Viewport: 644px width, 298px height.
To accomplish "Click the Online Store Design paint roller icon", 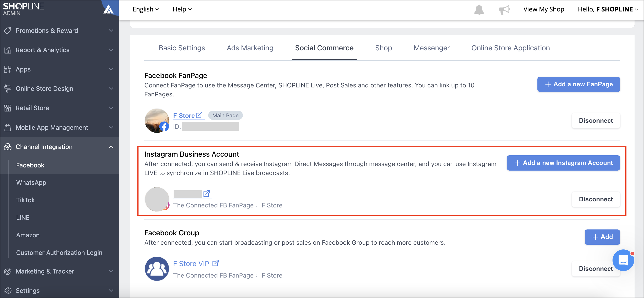I will click(7, 89).
